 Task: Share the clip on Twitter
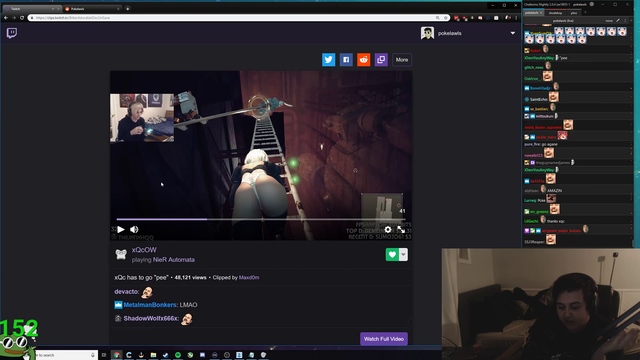coord(329,60)
